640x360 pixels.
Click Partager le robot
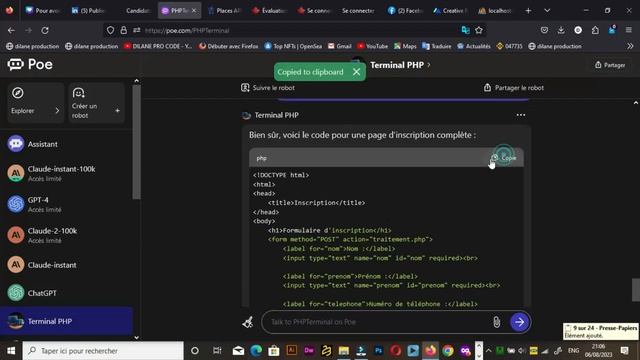[513, 88]
